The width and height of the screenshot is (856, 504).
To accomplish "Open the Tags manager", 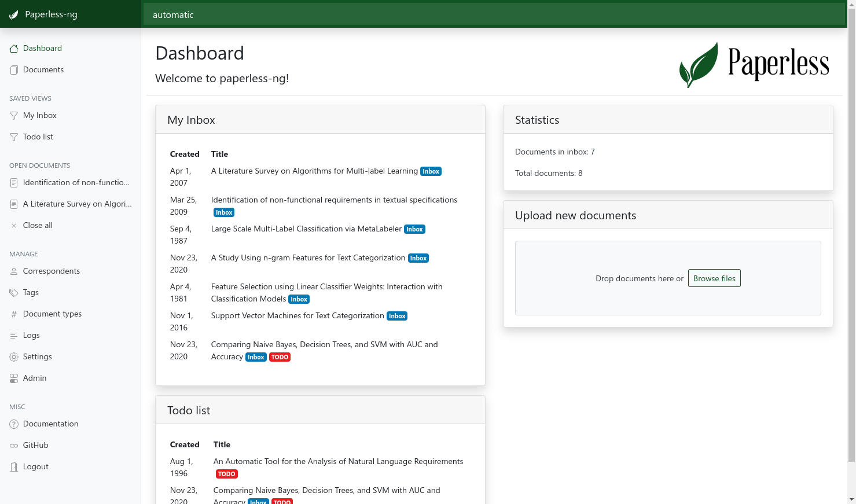I will [x=30, y=292].
